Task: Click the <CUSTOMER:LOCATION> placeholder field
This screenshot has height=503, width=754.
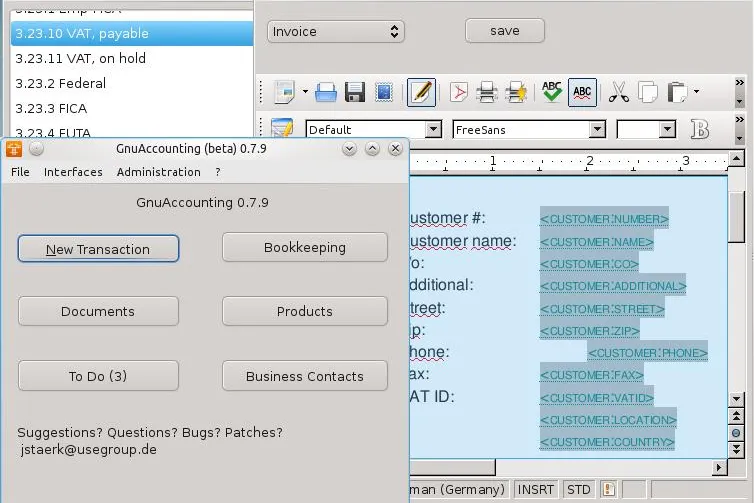Action: (608, 420)
